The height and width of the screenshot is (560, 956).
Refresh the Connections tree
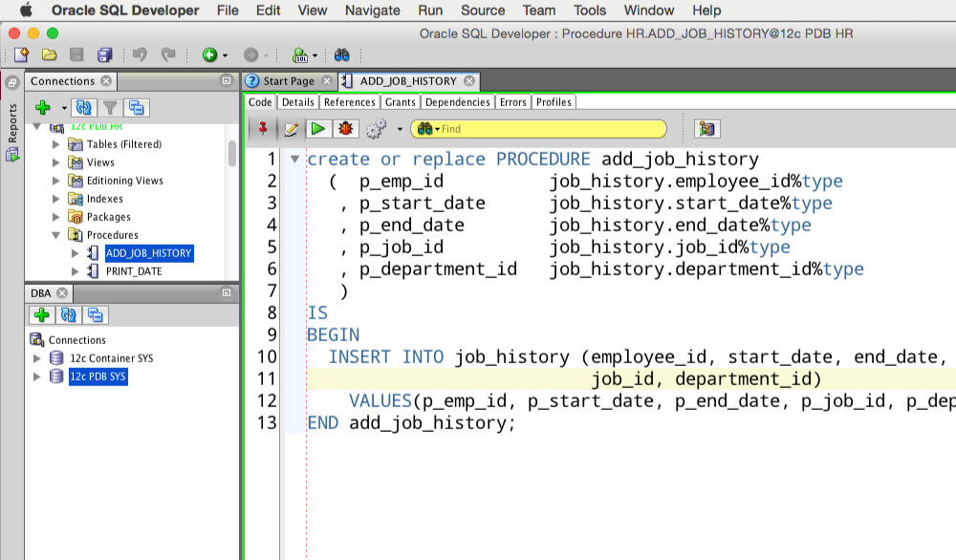pyautogui.click(x=83, y=108)
